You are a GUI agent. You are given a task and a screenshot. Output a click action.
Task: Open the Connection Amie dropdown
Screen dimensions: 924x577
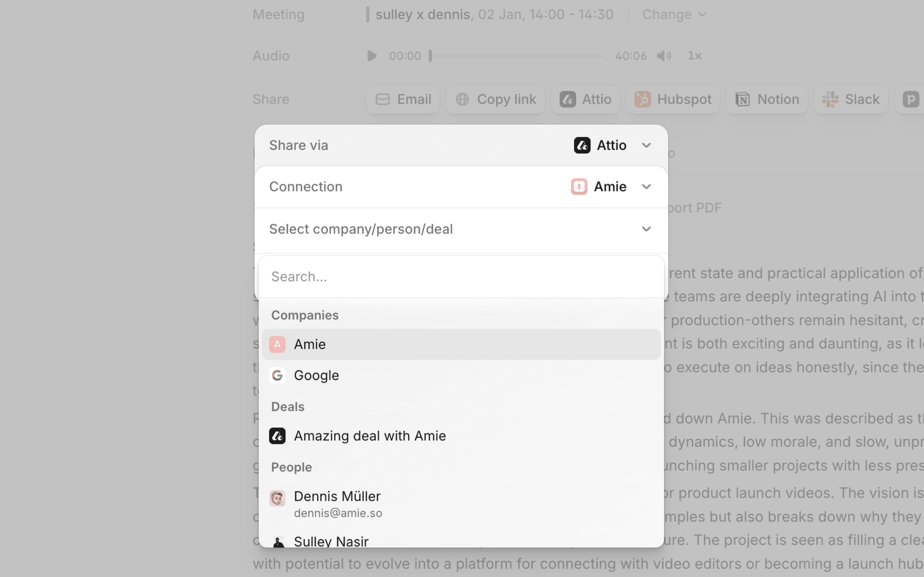(x=611, y=187)
